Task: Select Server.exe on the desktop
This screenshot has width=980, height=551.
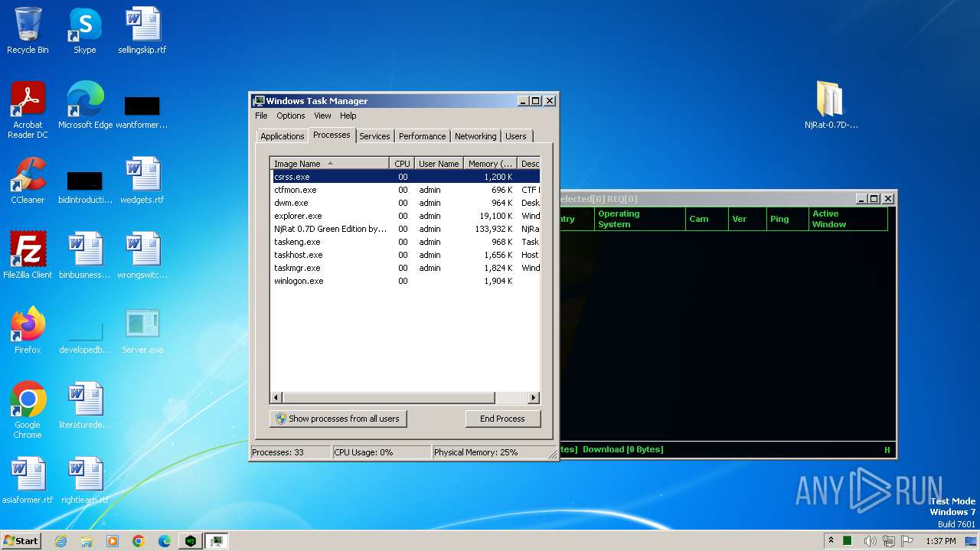Action: click(x=142, y=331)
